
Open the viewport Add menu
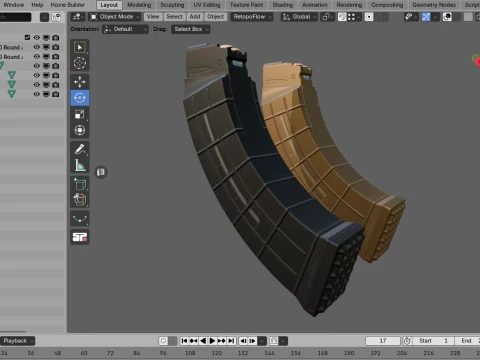[195, 17]
